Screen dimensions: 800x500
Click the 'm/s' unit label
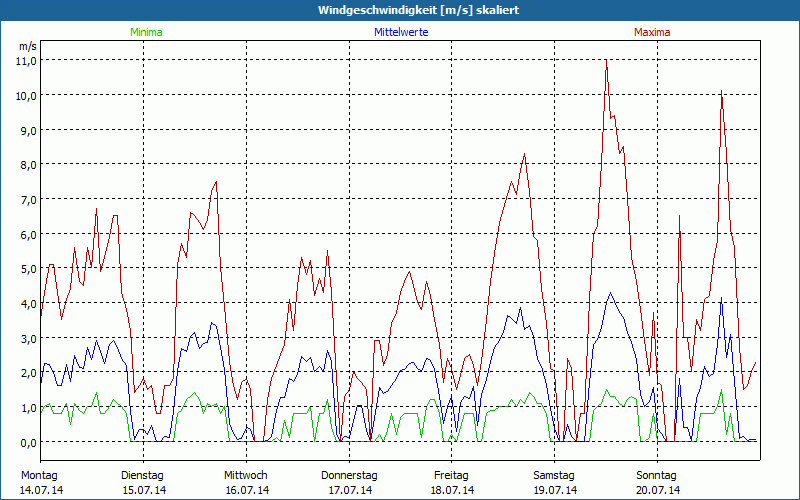click(28, 46)
